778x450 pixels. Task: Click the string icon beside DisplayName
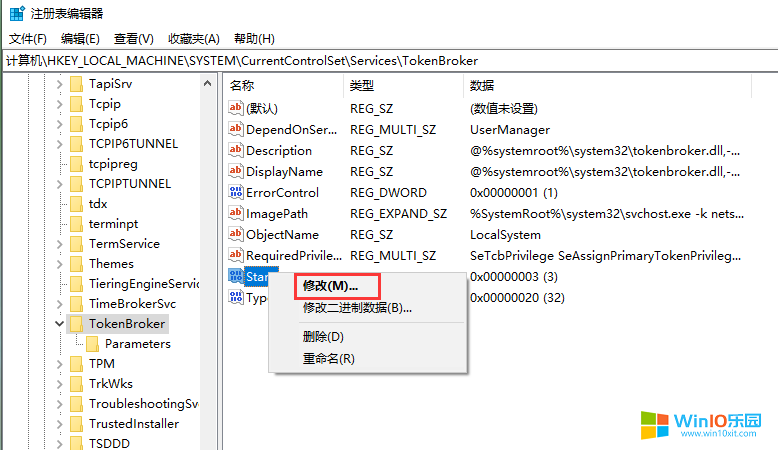pyautogui.click(x=236, y=171)
